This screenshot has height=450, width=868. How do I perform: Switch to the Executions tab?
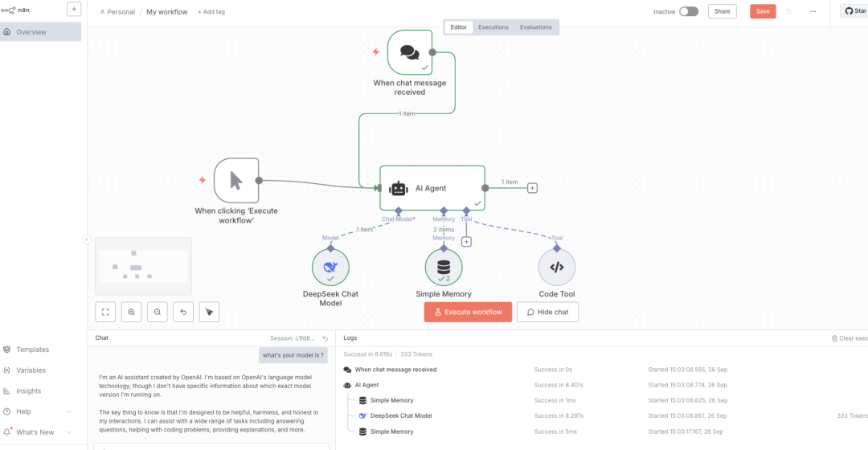(x=493, y=27)
